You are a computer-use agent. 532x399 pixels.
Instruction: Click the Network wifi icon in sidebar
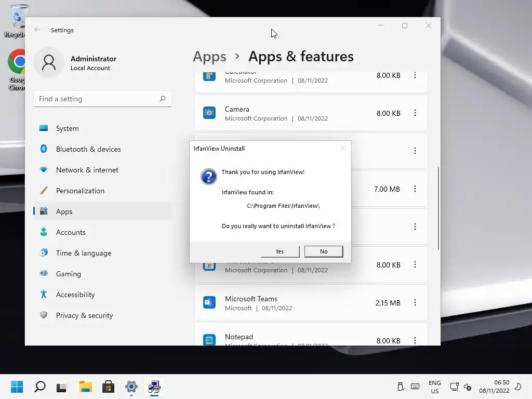(44, 169)
